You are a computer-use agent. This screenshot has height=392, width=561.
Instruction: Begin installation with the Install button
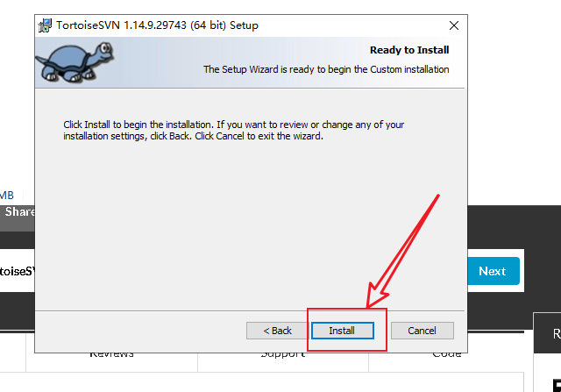[x=343, y=331]
